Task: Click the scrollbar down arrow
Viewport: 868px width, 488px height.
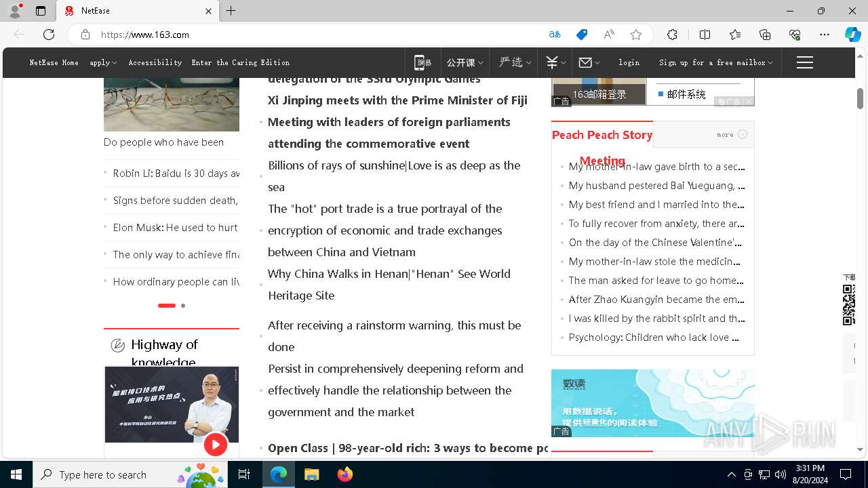Action: (860, 449)
